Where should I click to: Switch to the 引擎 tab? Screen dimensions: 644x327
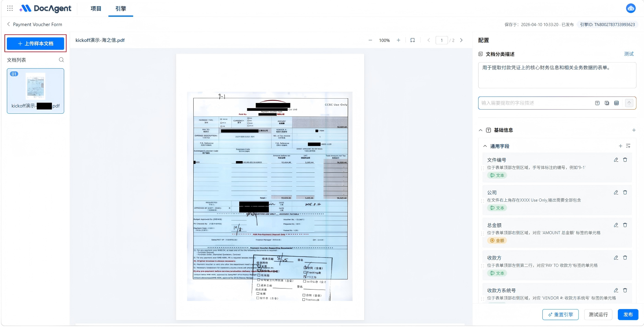[x=121, y=9]
